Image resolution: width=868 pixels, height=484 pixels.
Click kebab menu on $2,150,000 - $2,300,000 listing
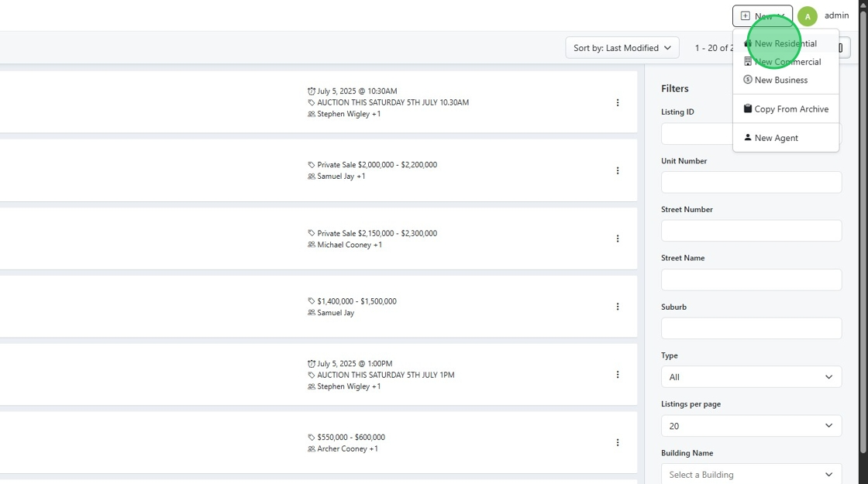coord(618,239)
